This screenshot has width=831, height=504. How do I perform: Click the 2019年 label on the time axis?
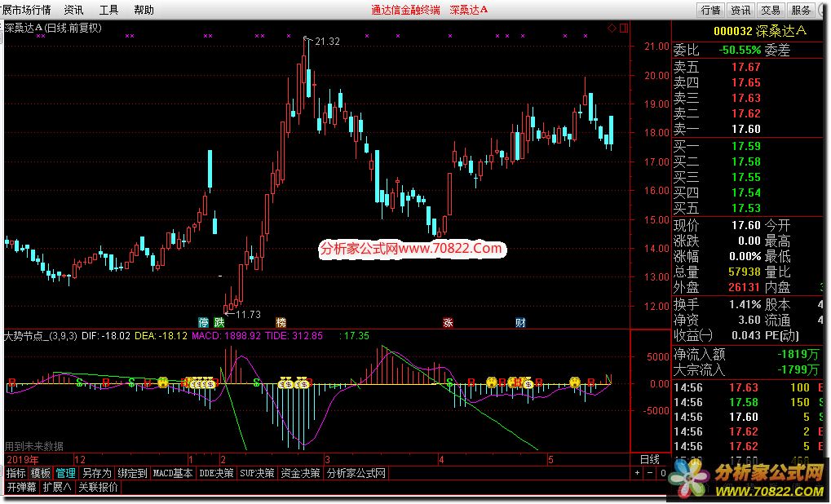[22, 459]
